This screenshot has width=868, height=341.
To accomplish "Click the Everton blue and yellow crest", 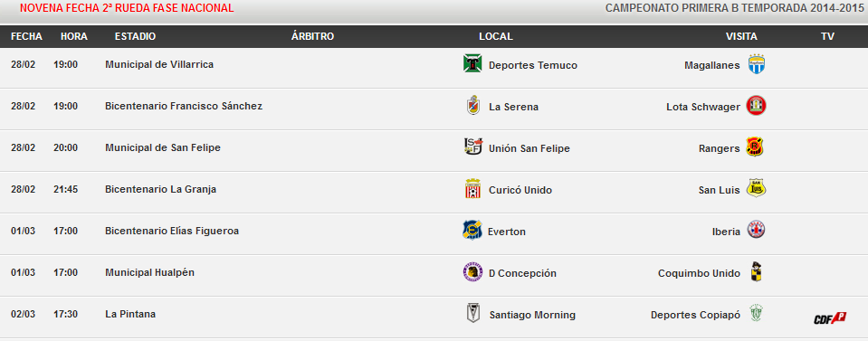I will [472, 230].
